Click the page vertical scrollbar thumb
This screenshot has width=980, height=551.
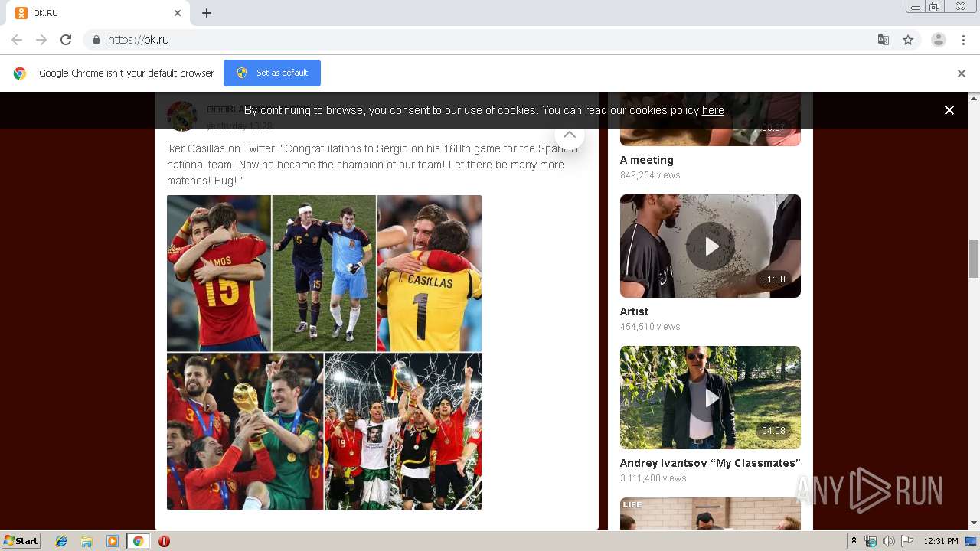point(974,259)
